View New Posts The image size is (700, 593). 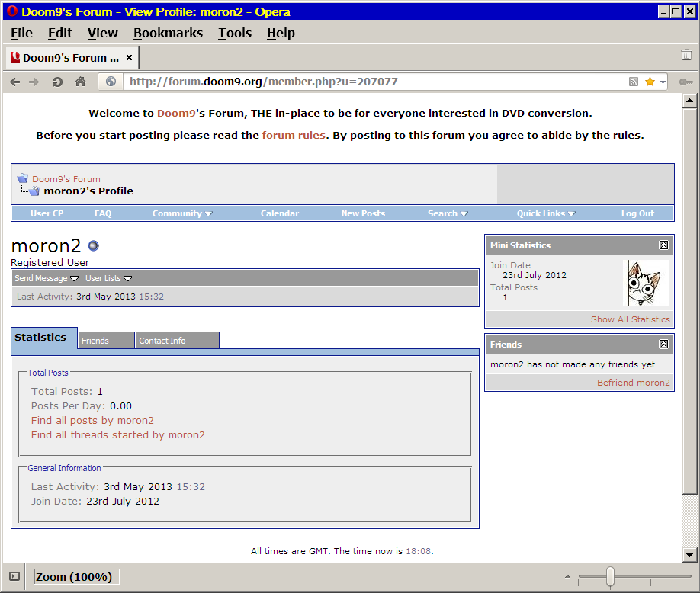click(363, 213)
